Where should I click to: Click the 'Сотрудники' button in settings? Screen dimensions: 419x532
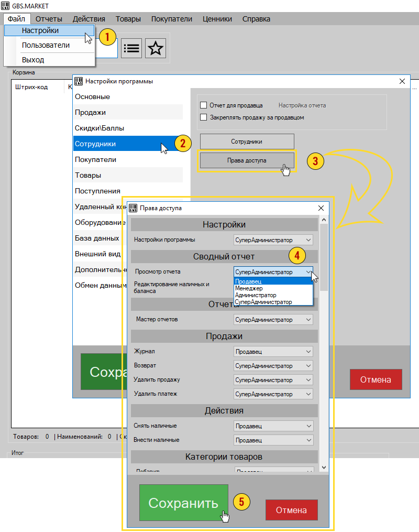point(247,142)
